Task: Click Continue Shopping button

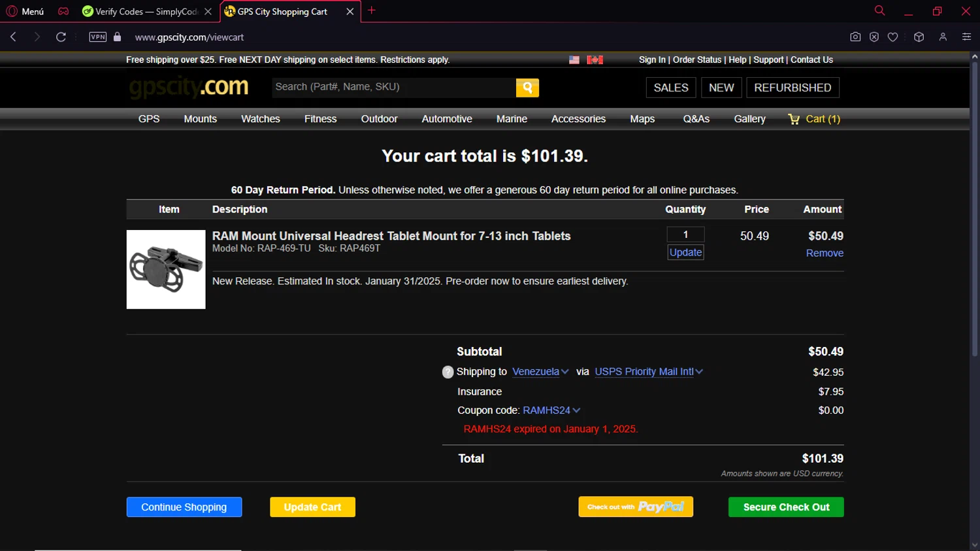Action: [x=184, y=507]
